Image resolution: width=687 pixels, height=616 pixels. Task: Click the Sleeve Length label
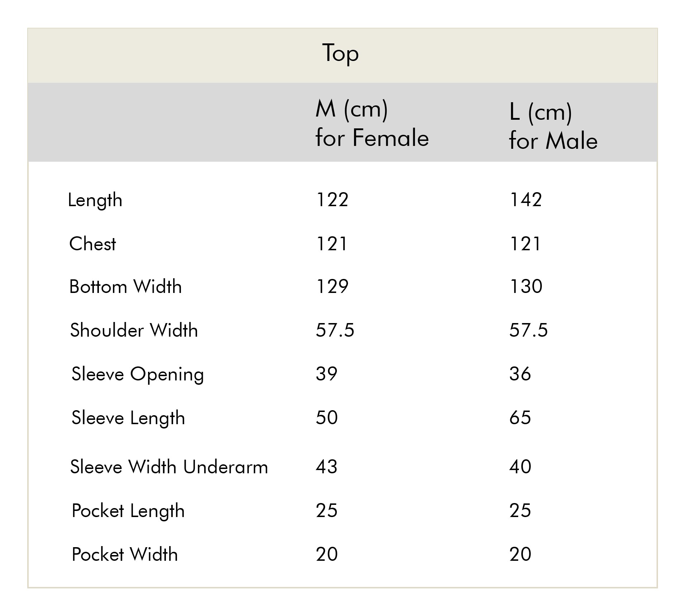(128, 418)
